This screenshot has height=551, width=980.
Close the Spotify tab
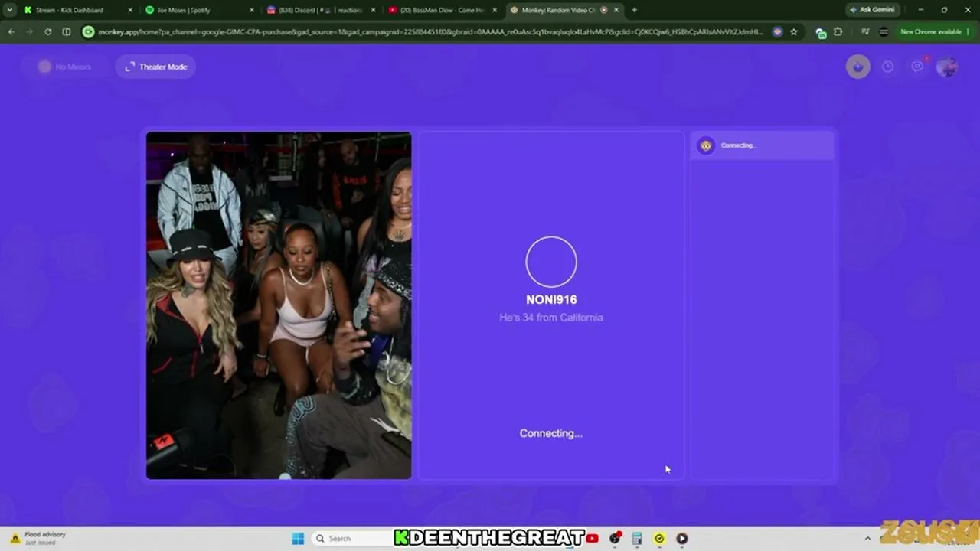coord(252,10)
